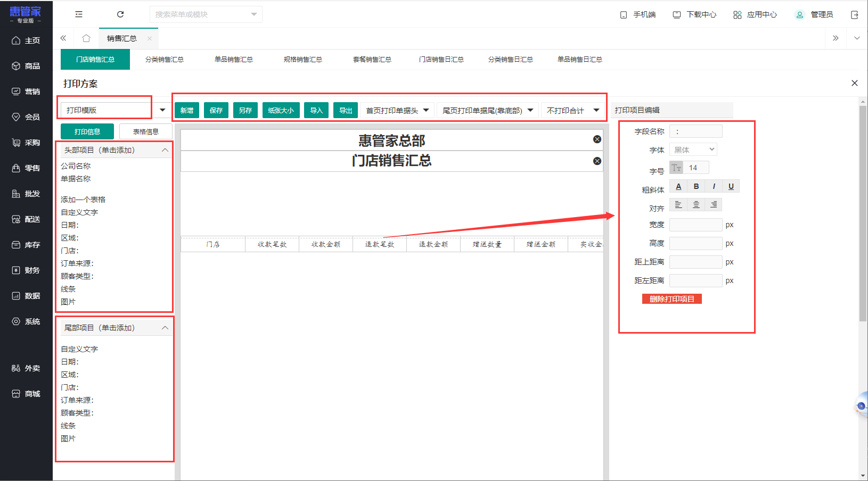
Task: Go to home tab icon
Action: [86, 38]
